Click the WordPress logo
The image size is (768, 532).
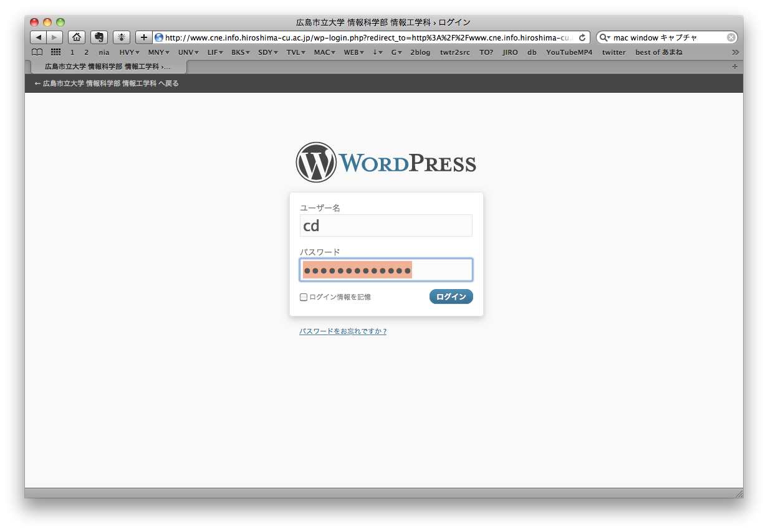point(386,163)
